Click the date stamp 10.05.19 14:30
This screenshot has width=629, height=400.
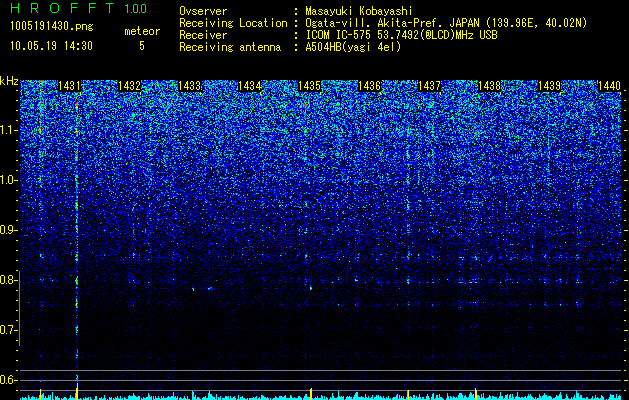[x=51, y=46]
